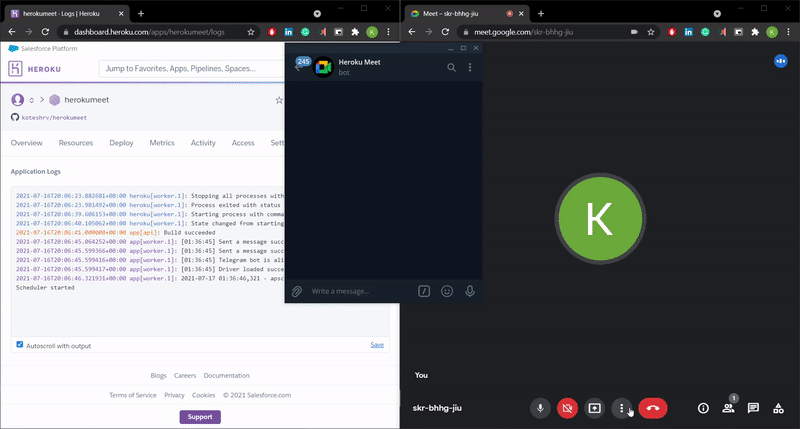The image size is (800, 429).
Task: Bookmark the Heroku logs page
Action: coord(251,32)
